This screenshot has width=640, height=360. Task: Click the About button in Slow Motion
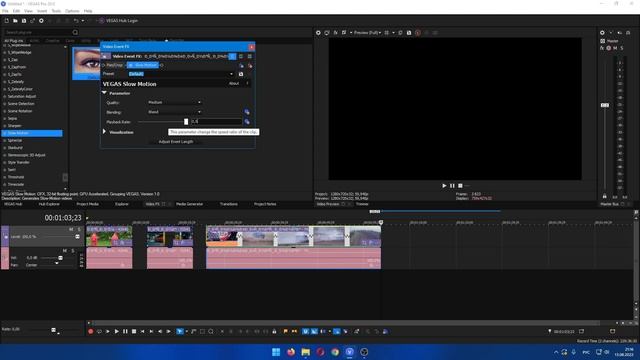(234, 83)
